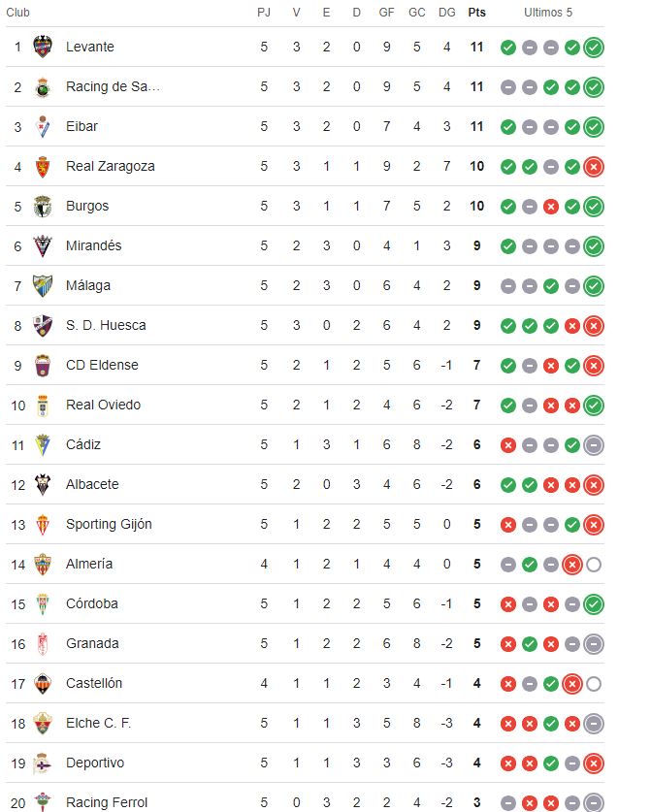Click Real Zaragoza's latest loss result icon
Screen dimensions: 651x812
(594, 167)
